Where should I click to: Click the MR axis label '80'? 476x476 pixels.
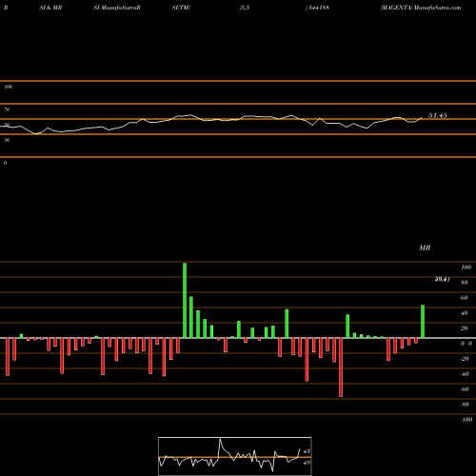pyautogui.click(x=465, y=283)
